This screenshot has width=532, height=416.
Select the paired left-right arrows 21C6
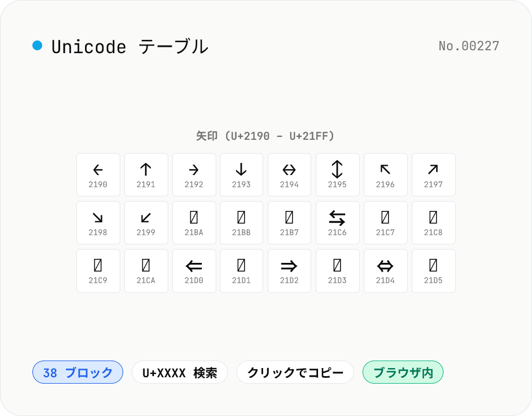coord(337,223)
